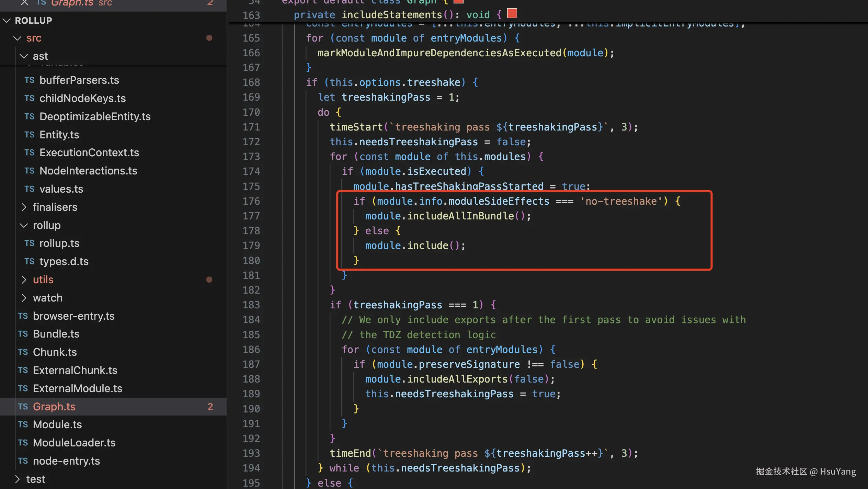Click TS icon next to Module.ts
Image resolution: width=868 pixels, height=489 pixels.
pos(23,424)
